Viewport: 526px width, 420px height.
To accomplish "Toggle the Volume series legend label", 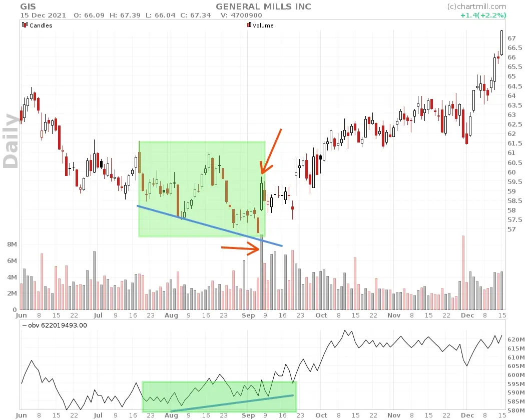I will coord(263,25).
